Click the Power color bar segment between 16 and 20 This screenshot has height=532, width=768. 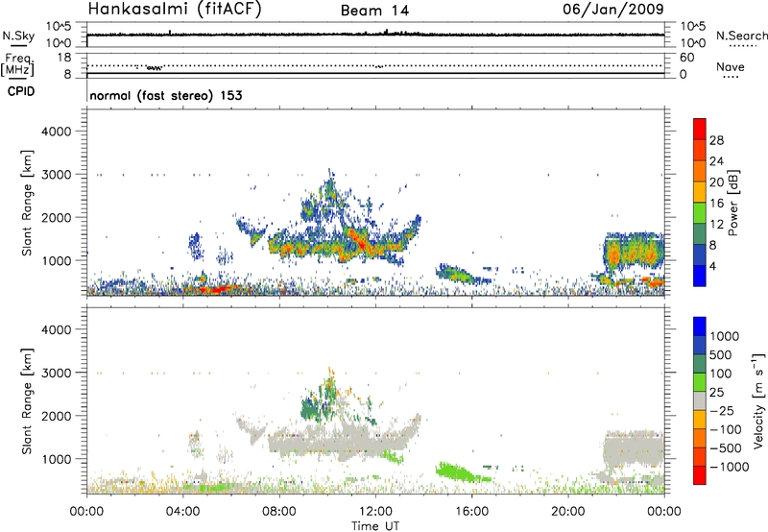point(700,192)
